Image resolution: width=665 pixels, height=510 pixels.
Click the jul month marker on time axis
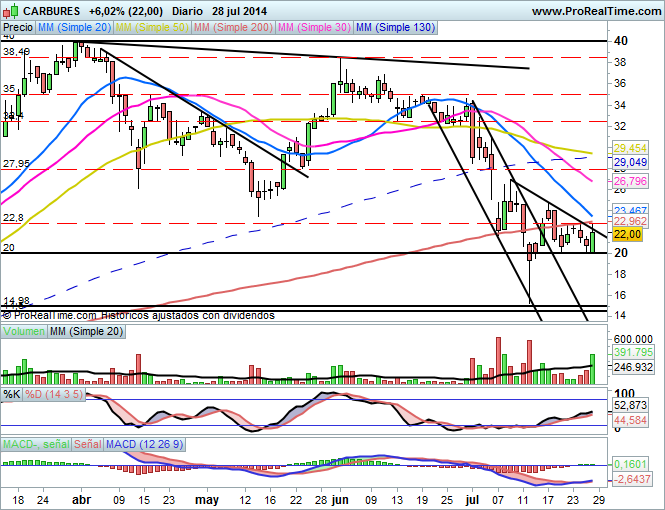tap(470, 499)
